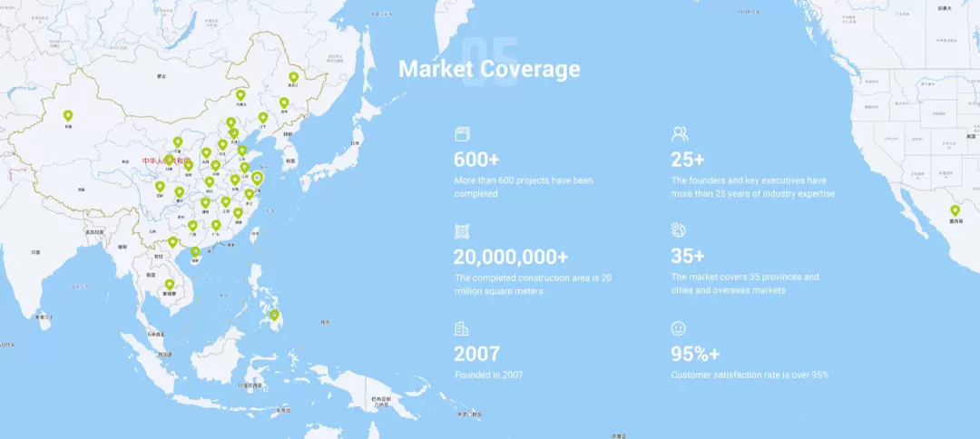Select the highlighted Shanghai pin with white ring

(257, 179)
